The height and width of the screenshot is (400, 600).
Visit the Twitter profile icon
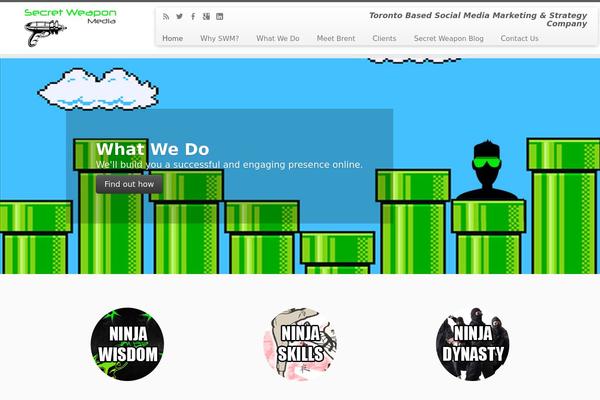[x=179, y=16]
